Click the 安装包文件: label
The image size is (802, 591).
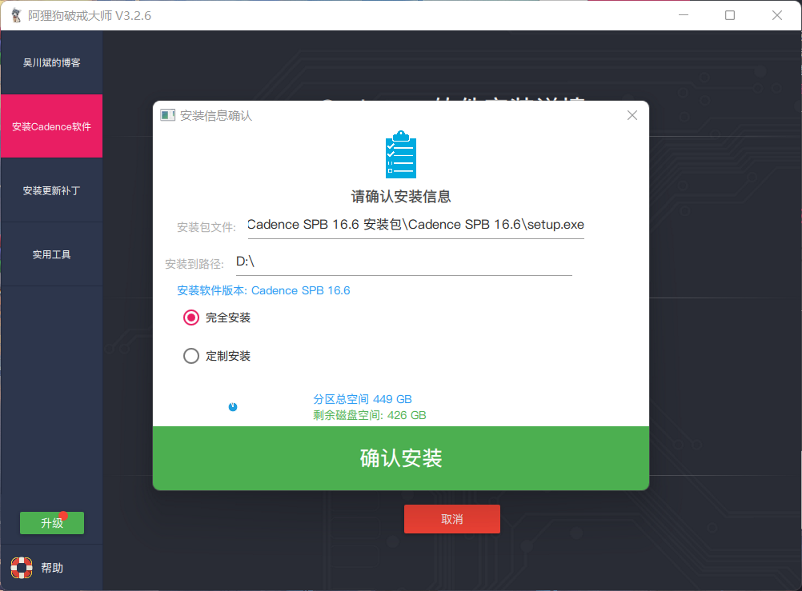click(x=206, y=227)
